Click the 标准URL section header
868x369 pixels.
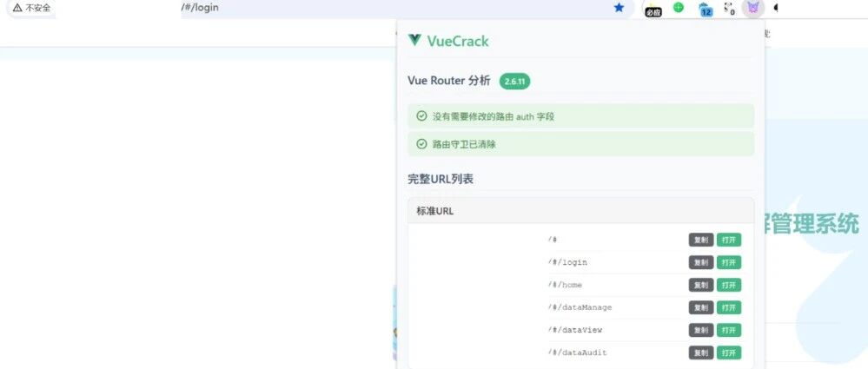[x=580, y=211]
